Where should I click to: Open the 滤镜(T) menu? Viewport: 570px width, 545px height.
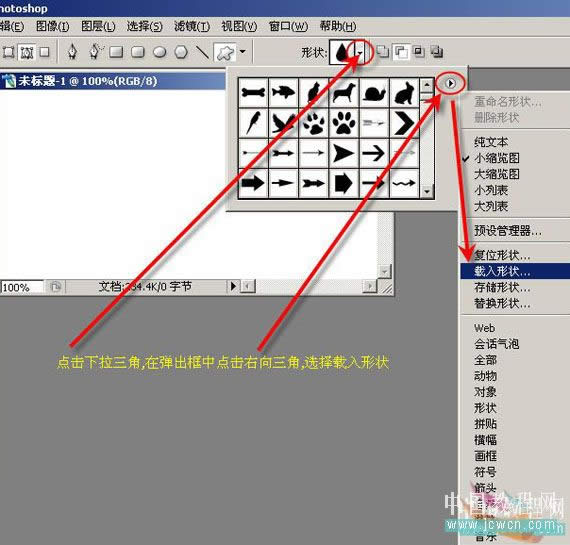tap(192, 26)
